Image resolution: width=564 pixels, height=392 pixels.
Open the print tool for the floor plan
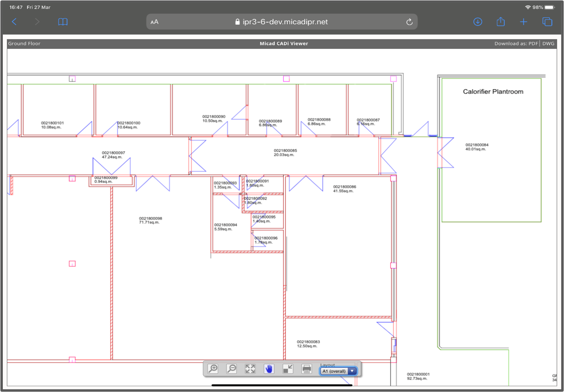[x=306, y=369]
